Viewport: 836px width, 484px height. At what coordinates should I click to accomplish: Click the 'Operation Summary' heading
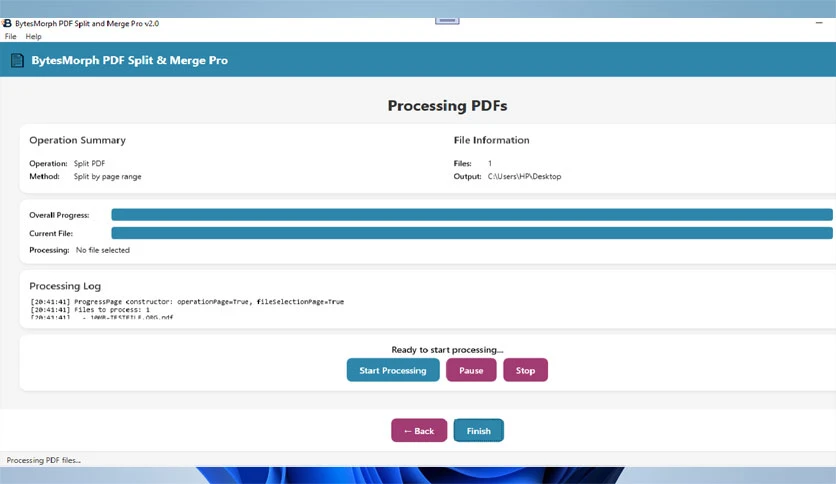click(x=78, y=140)
